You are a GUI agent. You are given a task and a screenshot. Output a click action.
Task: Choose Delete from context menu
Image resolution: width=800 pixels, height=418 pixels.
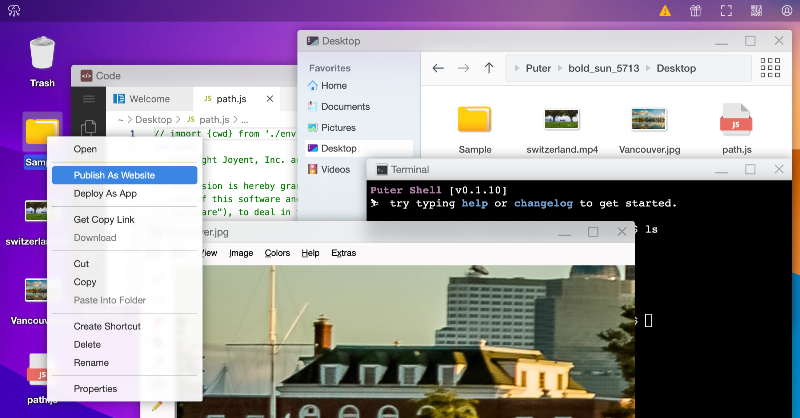[x=124, y=345]
